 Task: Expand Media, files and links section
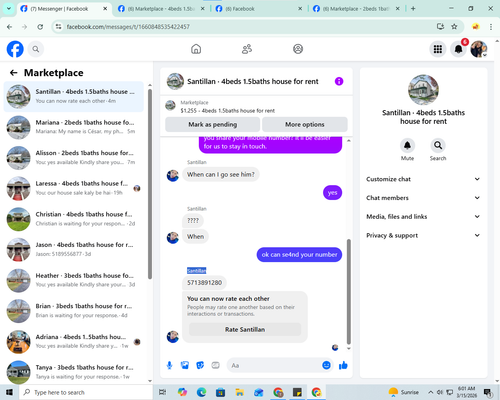coord(423,217)
